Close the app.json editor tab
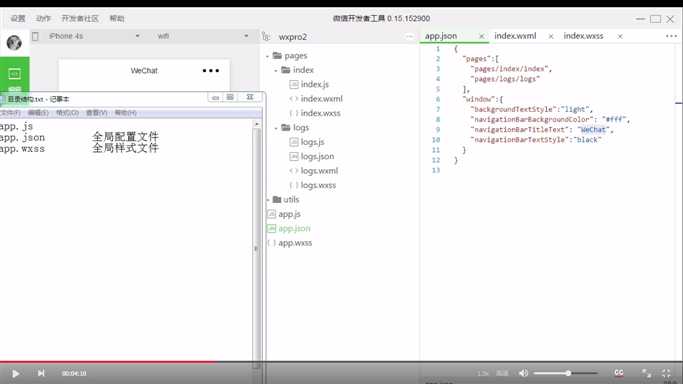Screen dimensions: 683x384 click(x=481, y=37)
